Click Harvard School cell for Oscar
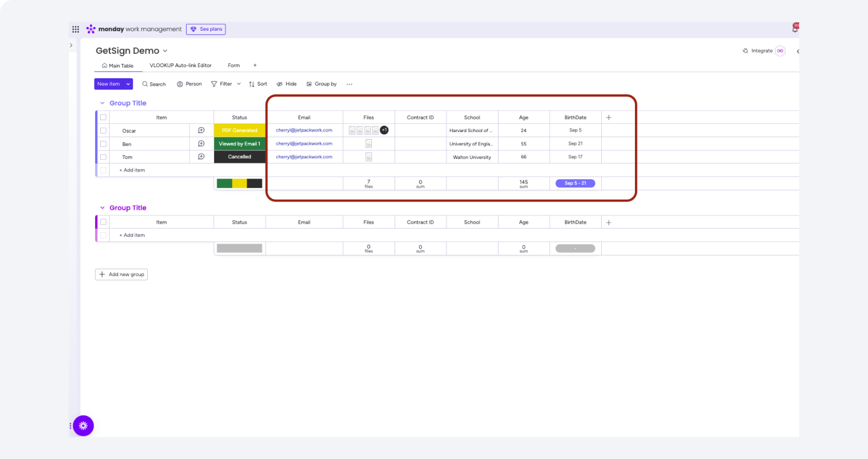Viewport: 868px width, 459px height. 472,130
